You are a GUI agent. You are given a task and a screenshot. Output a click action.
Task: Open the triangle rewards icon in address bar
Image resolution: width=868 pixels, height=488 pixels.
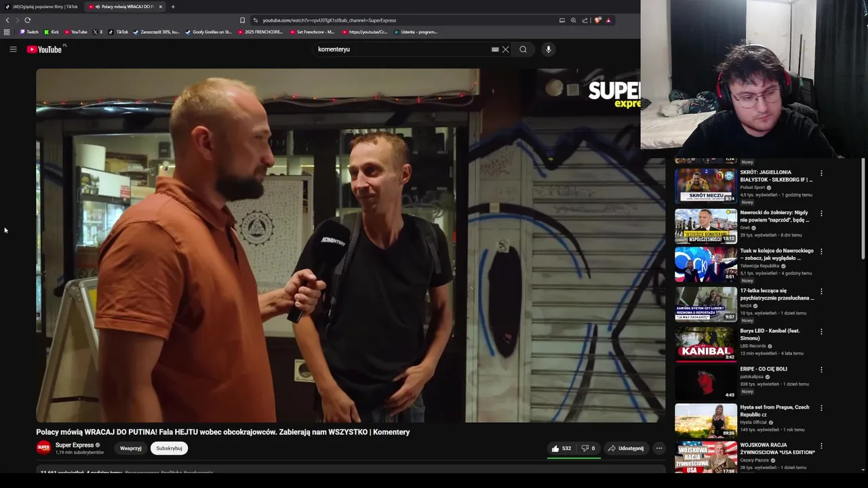608,20
